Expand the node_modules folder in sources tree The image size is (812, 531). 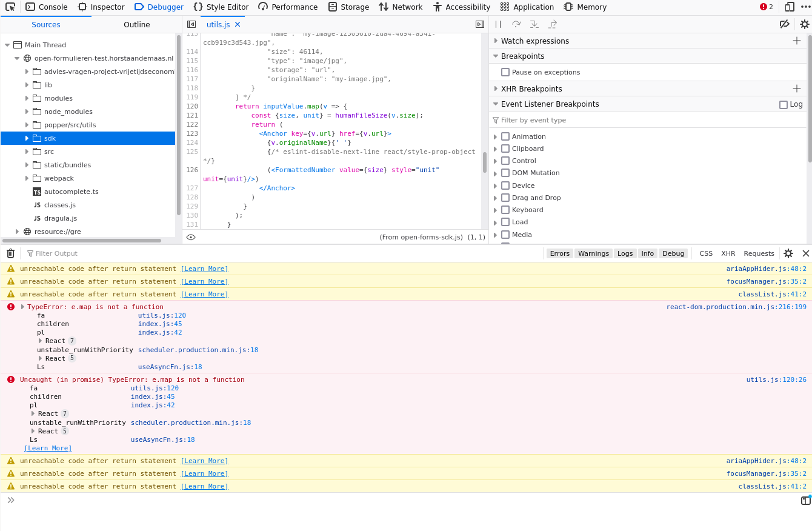click(x=27, y=112)
